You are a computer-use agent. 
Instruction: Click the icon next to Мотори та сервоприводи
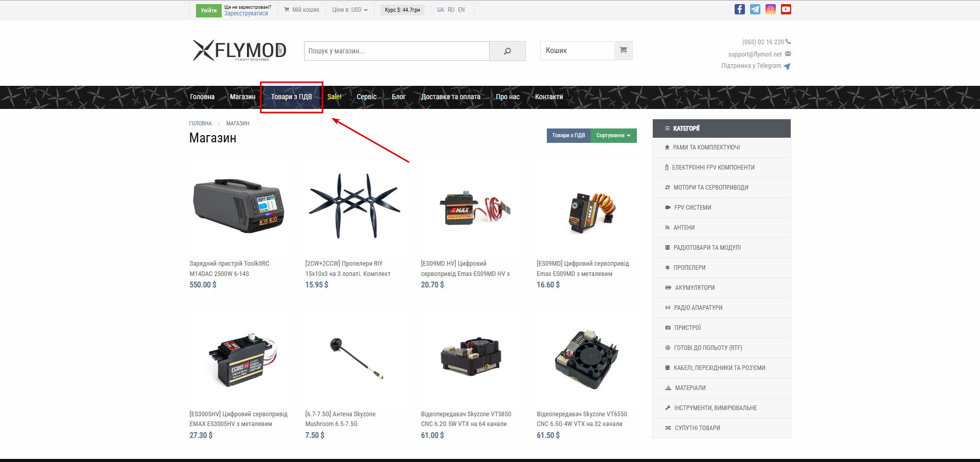click(667, 188)
